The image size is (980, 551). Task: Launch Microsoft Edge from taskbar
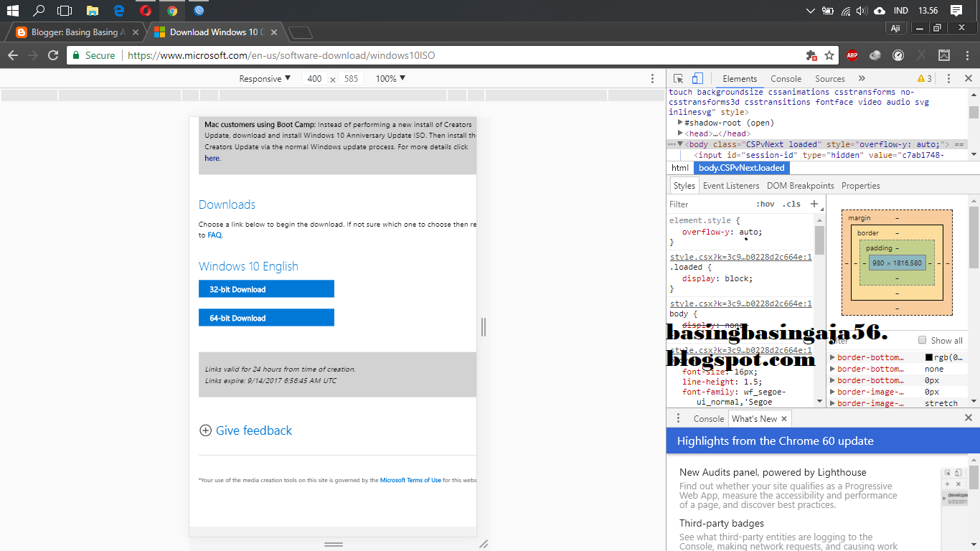tap(118, 11)
